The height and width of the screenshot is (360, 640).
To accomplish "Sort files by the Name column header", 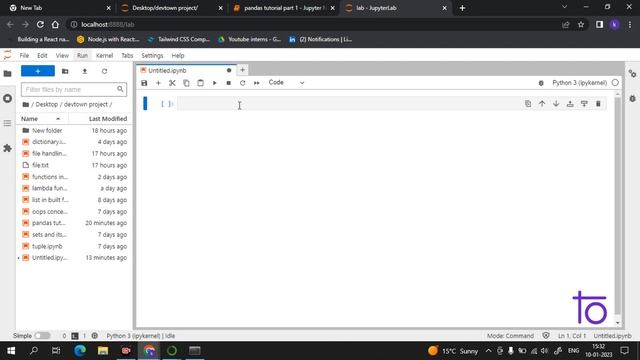I will 41,119.
